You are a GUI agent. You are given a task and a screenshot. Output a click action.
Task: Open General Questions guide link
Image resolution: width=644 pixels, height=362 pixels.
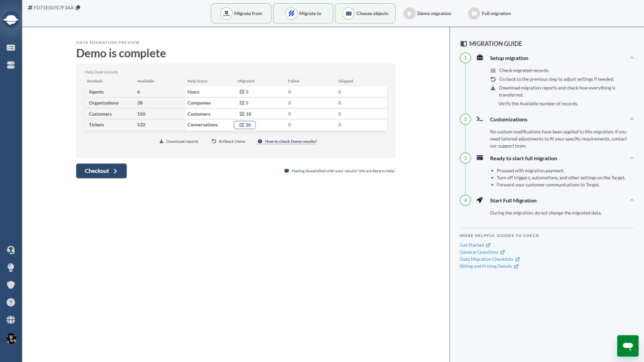coord(482,252)
